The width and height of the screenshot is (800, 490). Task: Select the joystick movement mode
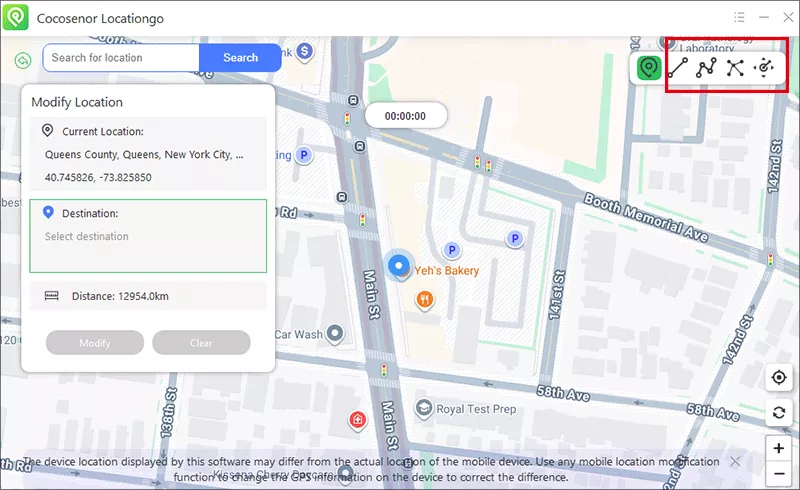pyautogui.click(x=765, y=68)
